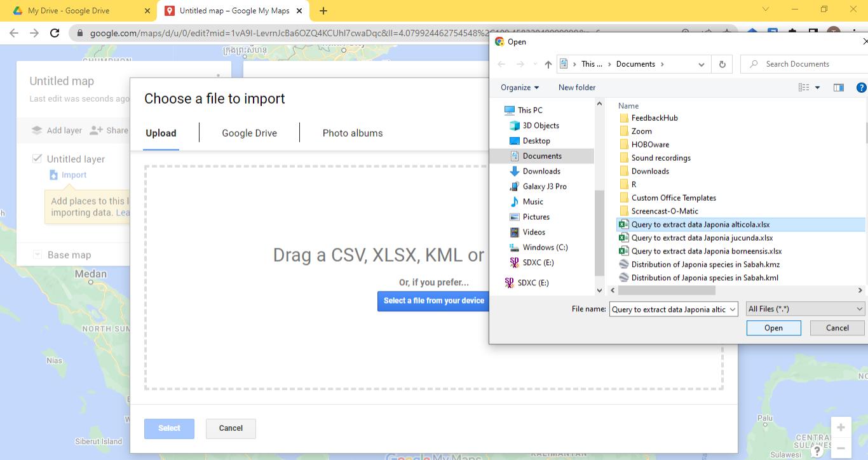868x460 pixels.
Task: Open a new Chrome tab
Action: 323,11
